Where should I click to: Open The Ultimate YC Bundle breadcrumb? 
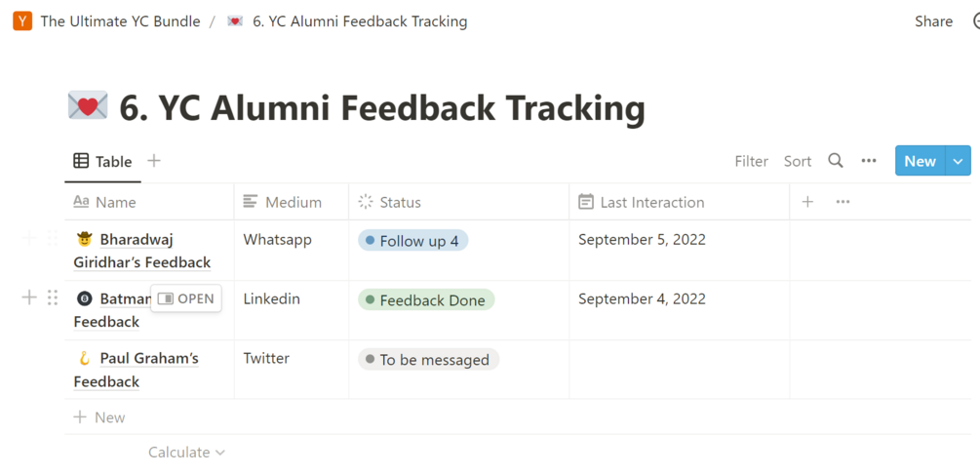click(x=120, y=21)
